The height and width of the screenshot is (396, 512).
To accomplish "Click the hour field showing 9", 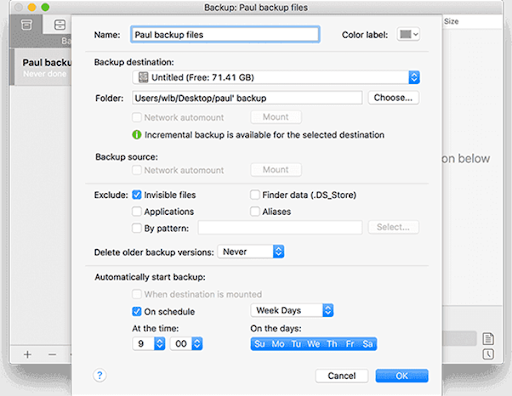I will click(144, 344).
